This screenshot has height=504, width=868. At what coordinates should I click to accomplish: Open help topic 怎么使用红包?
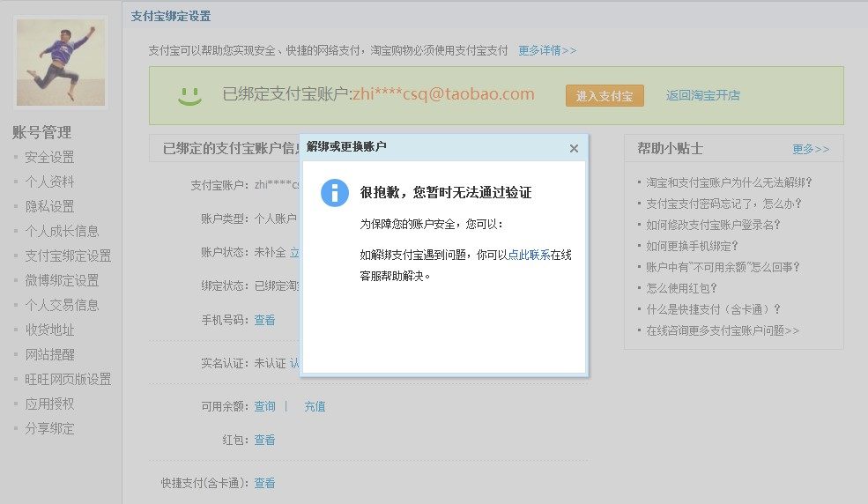tap(681, 288)
